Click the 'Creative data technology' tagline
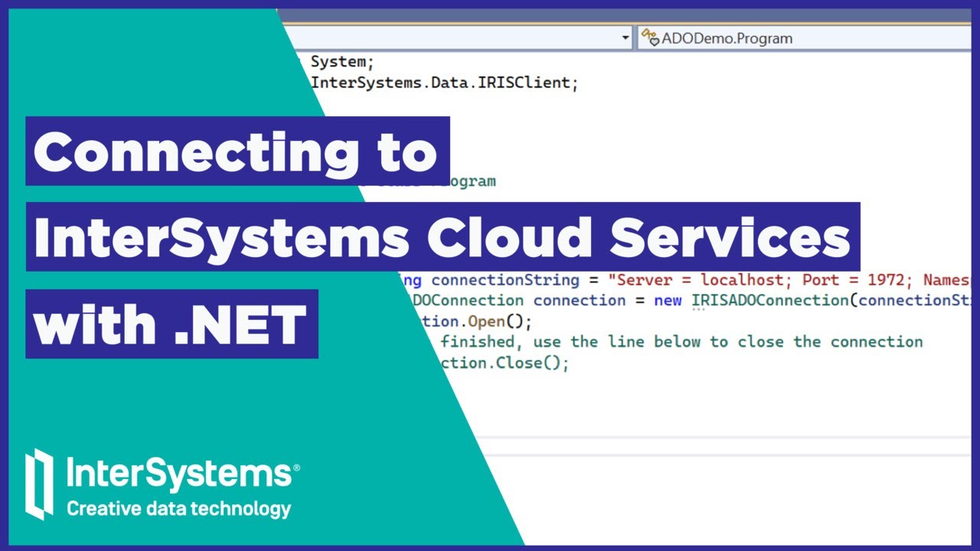The height and width of the screenshot is (551, 980). 179,509
